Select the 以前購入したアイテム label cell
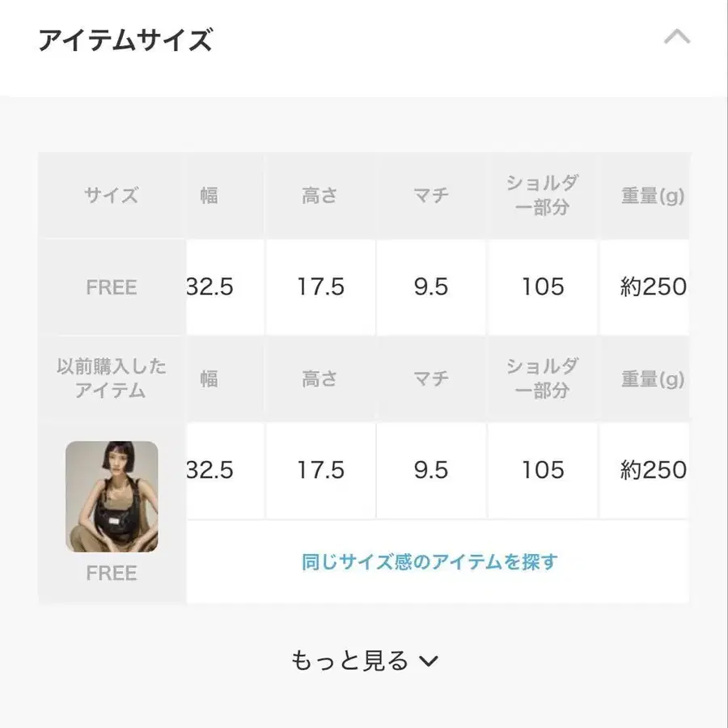 tap(112, 379)
